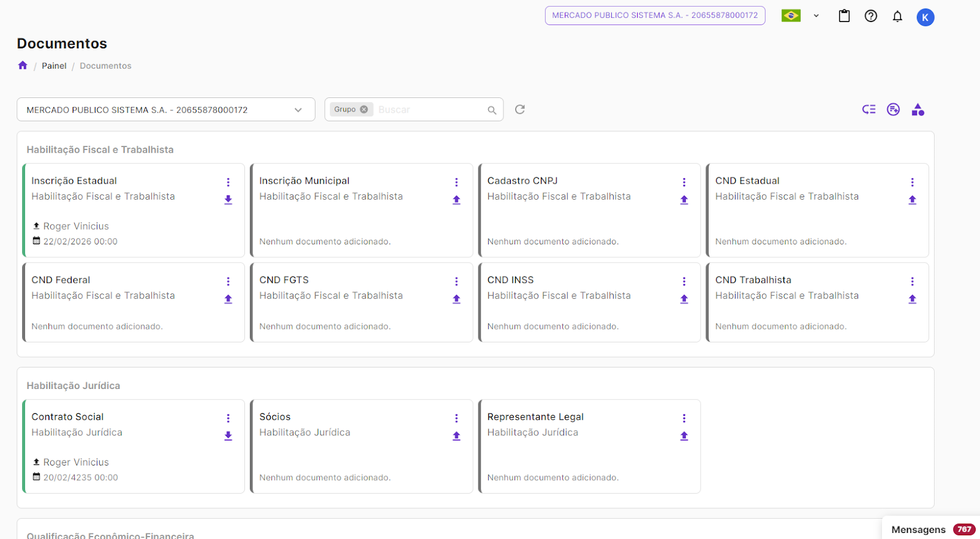Open more options for Cadastro CNPJ
This screenshot has width=980, height=539.
click(684, 182)
